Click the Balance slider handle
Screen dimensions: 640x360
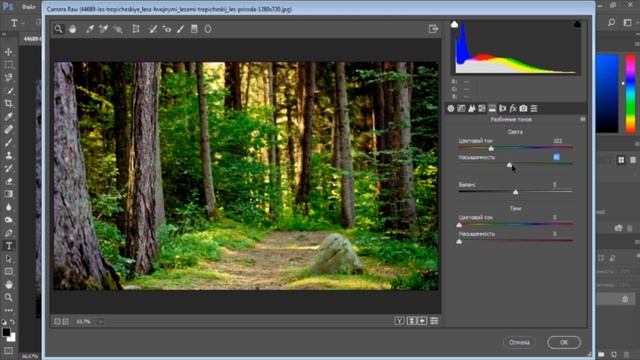(x=516, y=192)
